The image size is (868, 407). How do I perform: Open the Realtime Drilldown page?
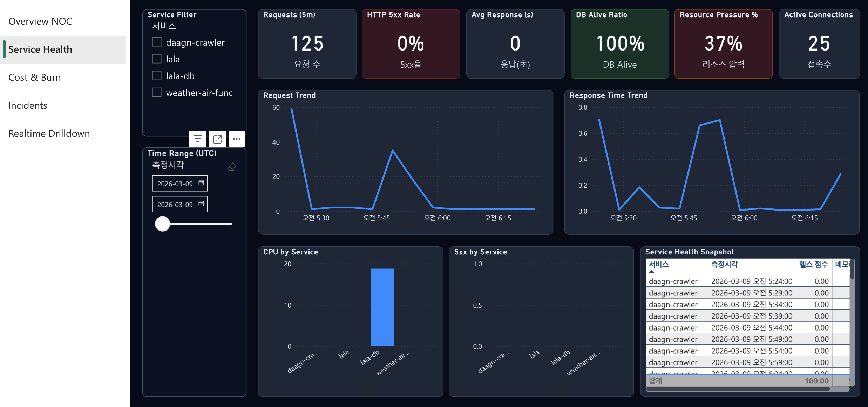tap(49, 134)
